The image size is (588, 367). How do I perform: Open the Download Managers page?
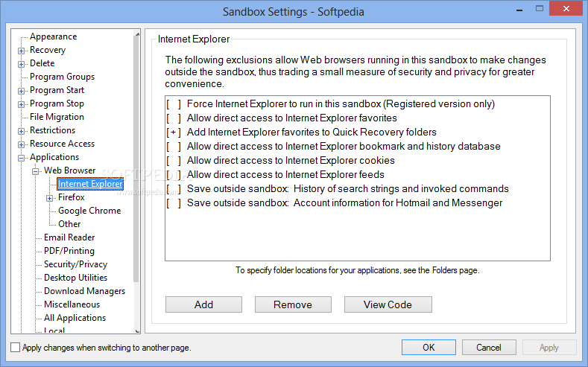(x=84, y=291)
